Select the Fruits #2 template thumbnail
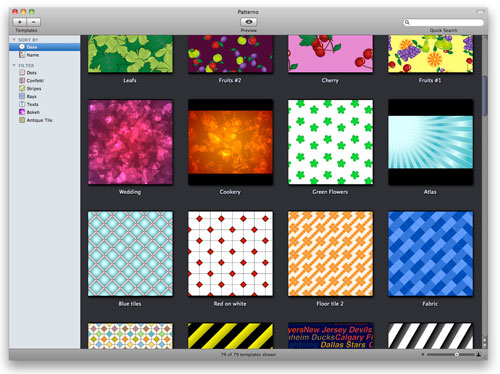This screenshot has width=500, height=374. coord(230,54)
